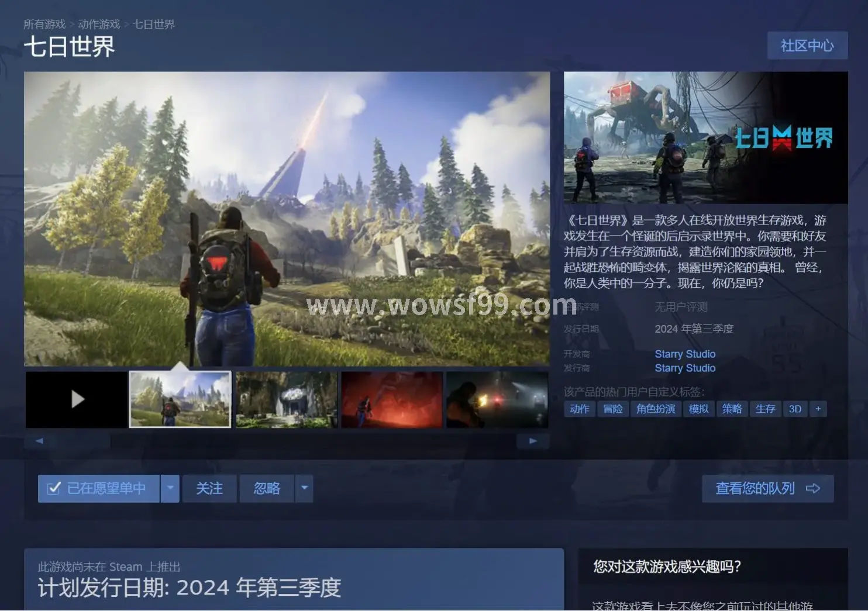Viewport: 868px width, 611px height.
Task: Select the 生存 survival tag
Action: [x=766, y=409]
